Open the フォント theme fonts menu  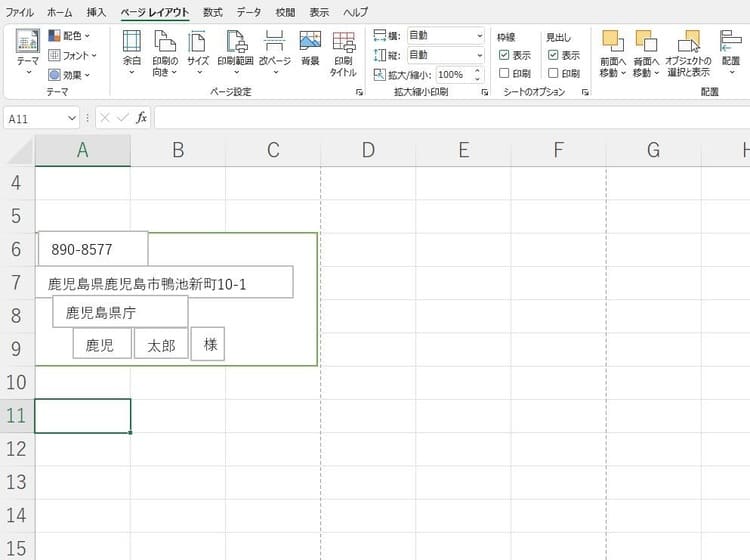[73, 55]
